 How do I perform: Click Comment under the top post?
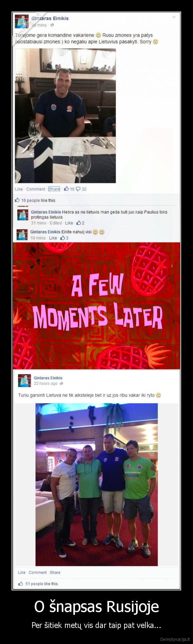coord(35,189)
